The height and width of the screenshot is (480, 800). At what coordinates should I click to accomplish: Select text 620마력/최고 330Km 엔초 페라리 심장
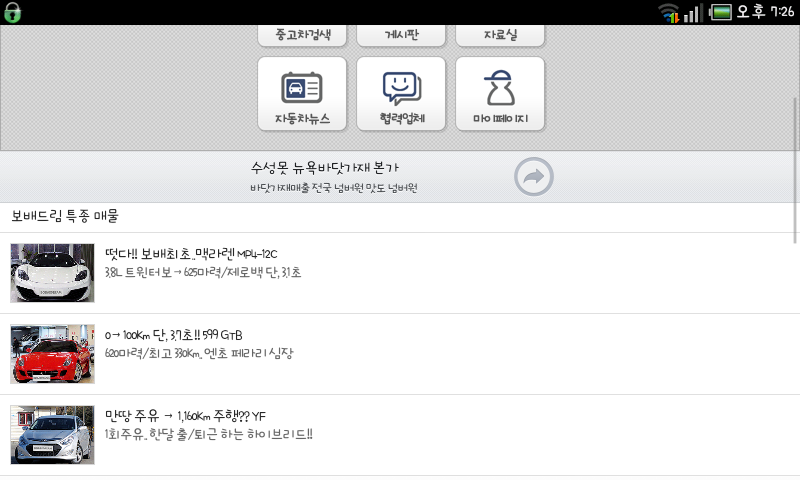199,353
